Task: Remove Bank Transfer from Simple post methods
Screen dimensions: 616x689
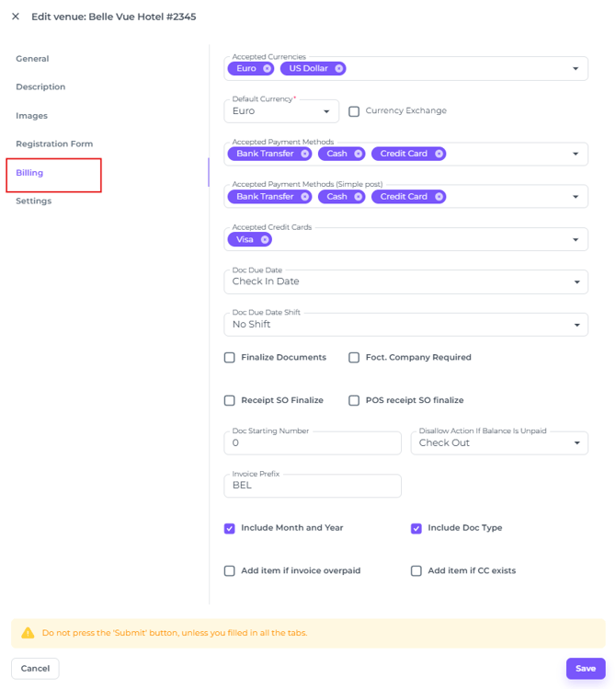Action: pyautogui.click(x=304, y=197)
